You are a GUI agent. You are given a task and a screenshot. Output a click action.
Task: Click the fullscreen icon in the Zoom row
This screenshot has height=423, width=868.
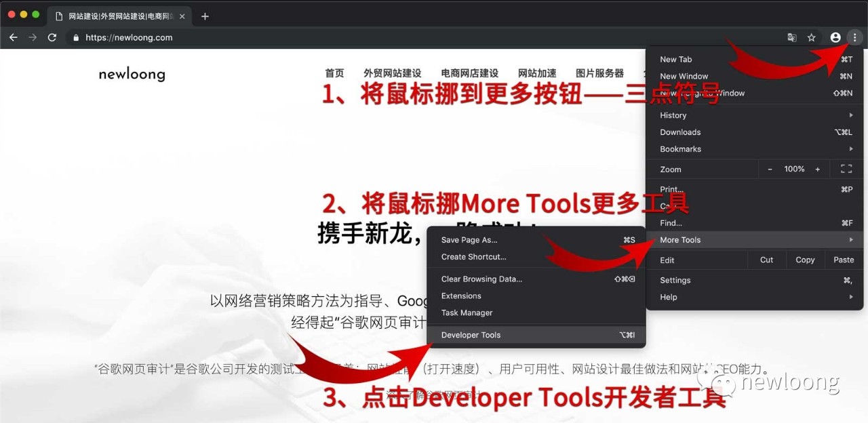pos(846,169)
